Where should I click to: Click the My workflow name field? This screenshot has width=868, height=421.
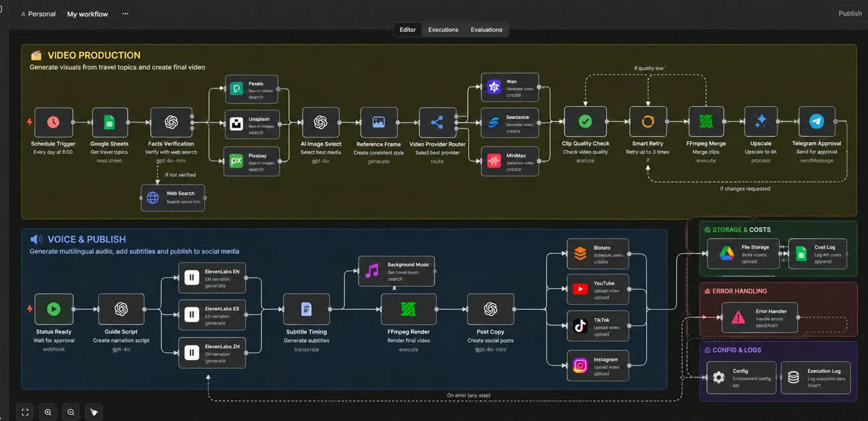coord(87,14)
